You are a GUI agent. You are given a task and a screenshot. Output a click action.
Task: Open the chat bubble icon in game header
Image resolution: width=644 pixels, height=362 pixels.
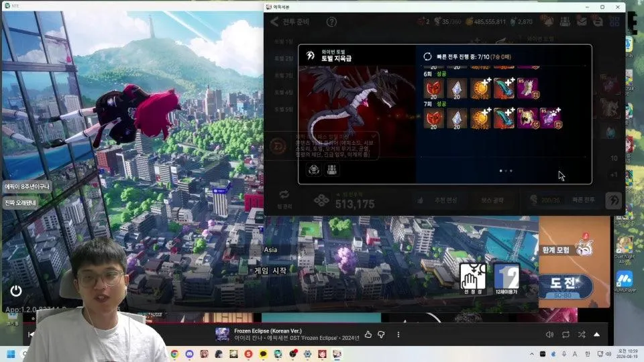click(598, 21)
